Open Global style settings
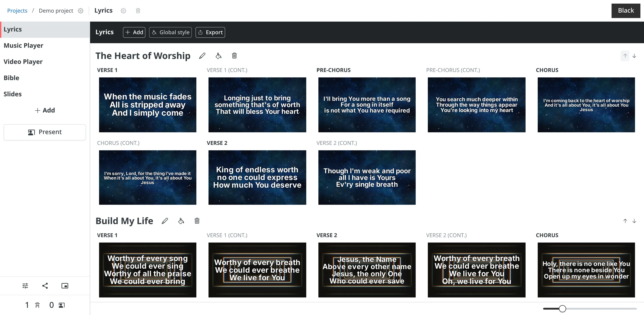Screen dimensions: 644x315 [170, 32]
